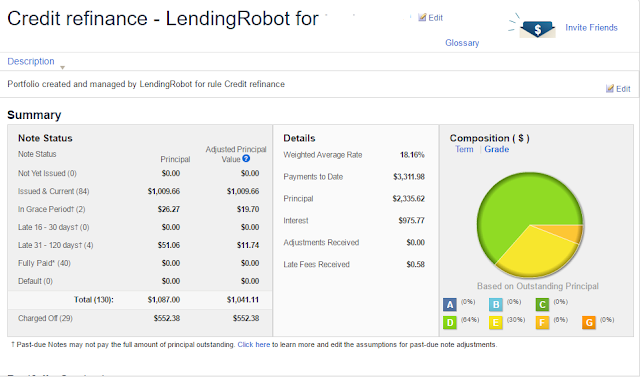Switch composition chart to Term
The width and height of the screenshot is (640, 377).
tap(464, 149)
